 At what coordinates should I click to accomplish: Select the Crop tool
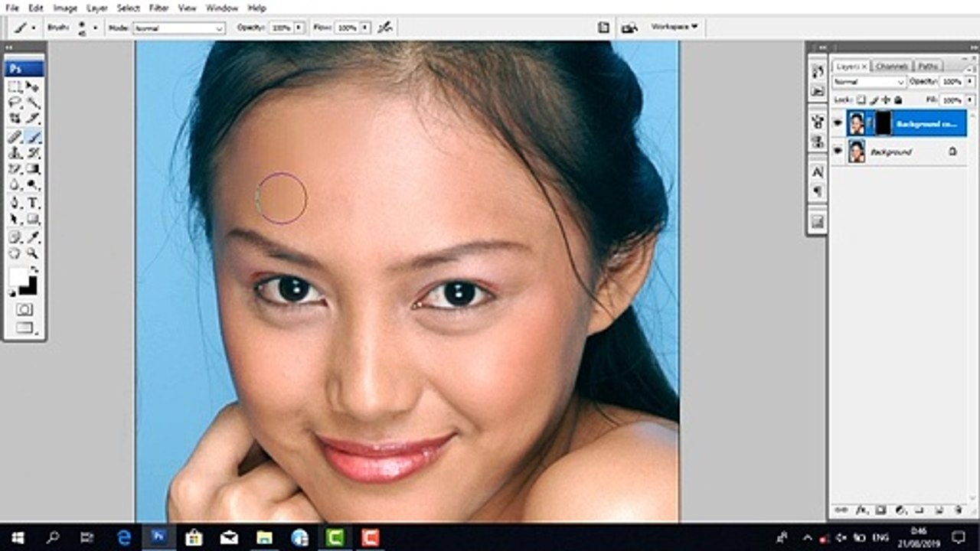(15, 119)
